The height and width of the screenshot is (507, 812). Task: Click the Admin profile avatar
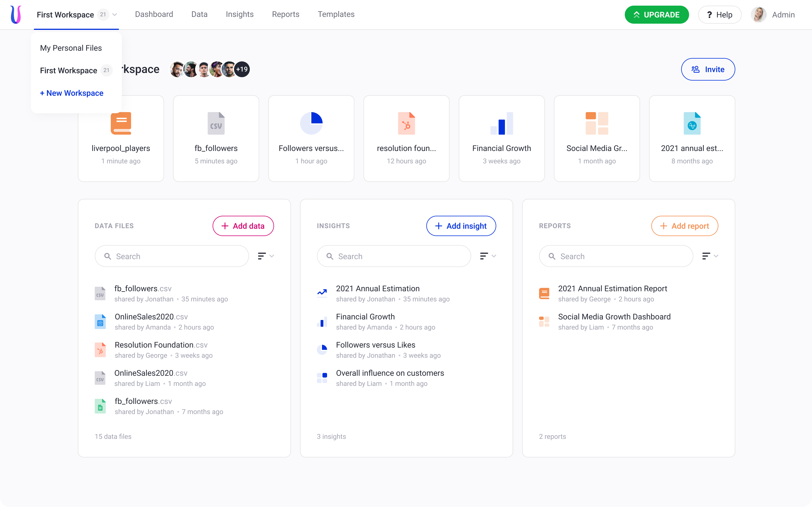(758, 15)
